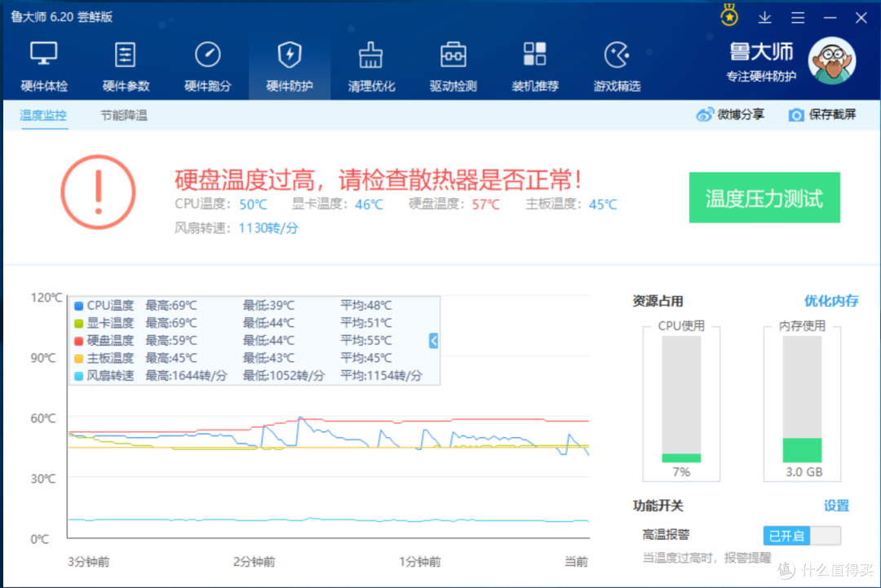This screenshot has width=881, height=588.
Task: Select the 硬件防护 hardware protection section
Action: point(290,67)
